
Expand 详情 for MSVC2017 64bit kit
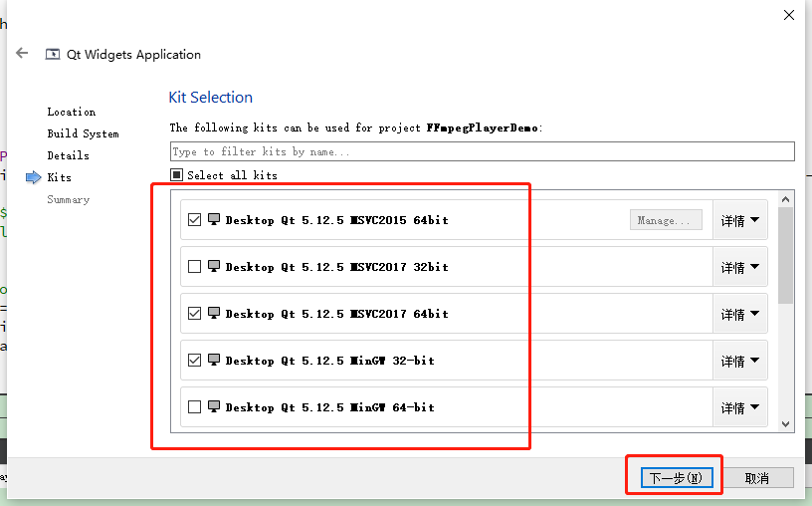[740, 314]
